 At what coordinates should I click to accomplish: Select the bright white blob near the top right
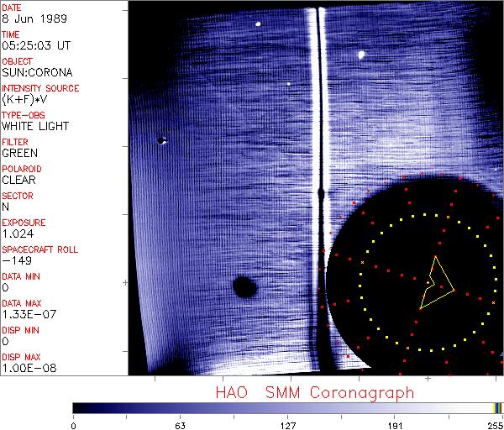362,55
